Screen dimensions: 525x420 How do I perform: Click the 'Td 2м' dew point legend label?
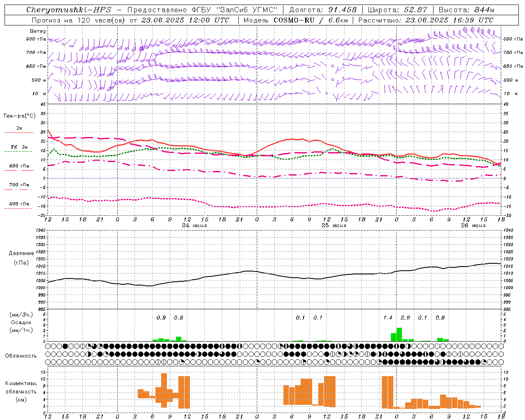click(19, 147)
